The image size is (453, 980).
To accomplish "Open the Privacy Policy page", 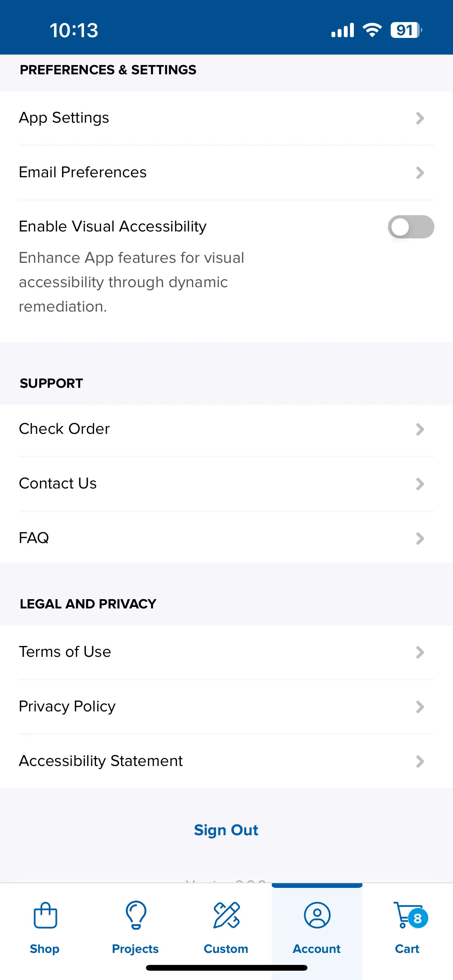I will click(x=226, y=707).
